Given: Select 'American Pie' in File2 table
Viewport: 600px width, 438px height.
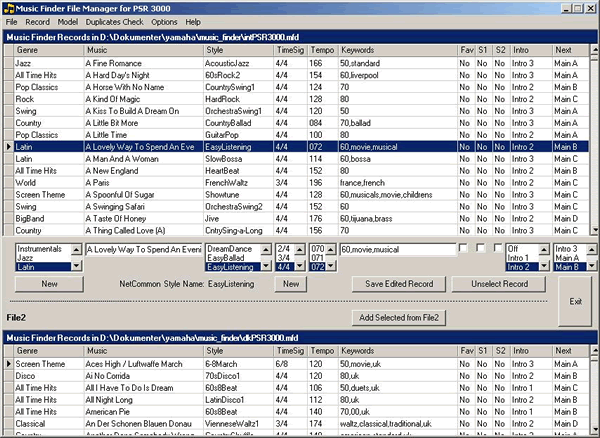Looking at the screenshot, I should 297,412.
